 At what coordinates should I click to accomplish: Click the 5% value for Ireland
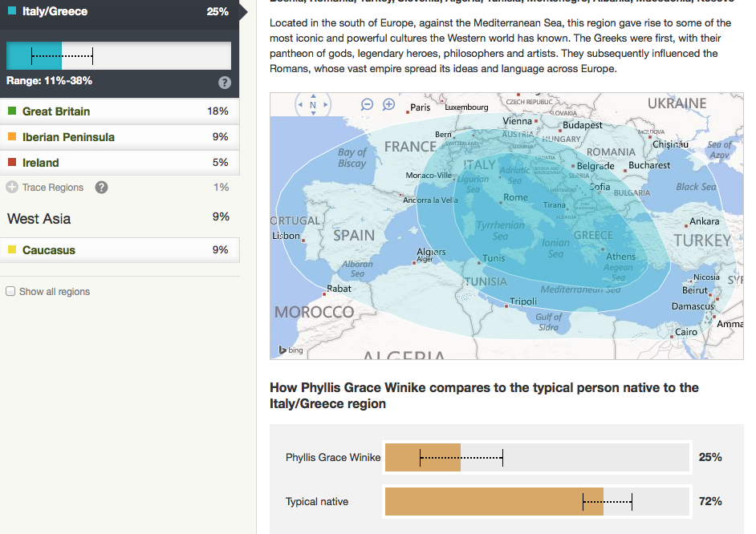tap(221, 163)
